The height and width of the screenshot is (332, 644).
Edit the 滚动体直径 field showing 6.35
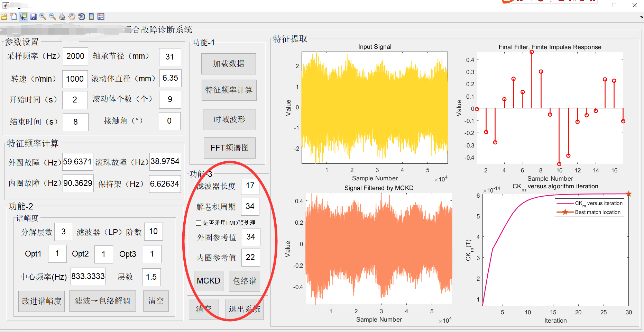(x=170, y=78)
